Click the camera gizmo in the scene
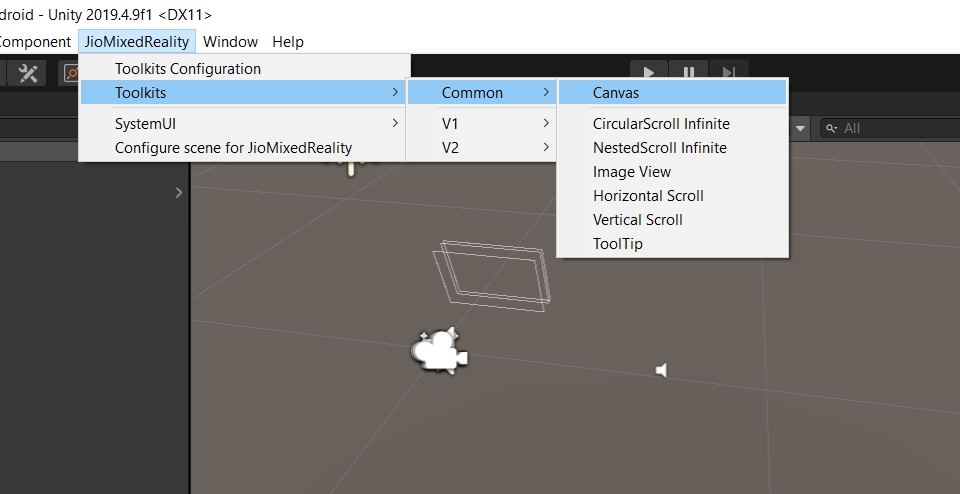Image resolution: width=960 pixels, height=494 pixels. [438, 352]
